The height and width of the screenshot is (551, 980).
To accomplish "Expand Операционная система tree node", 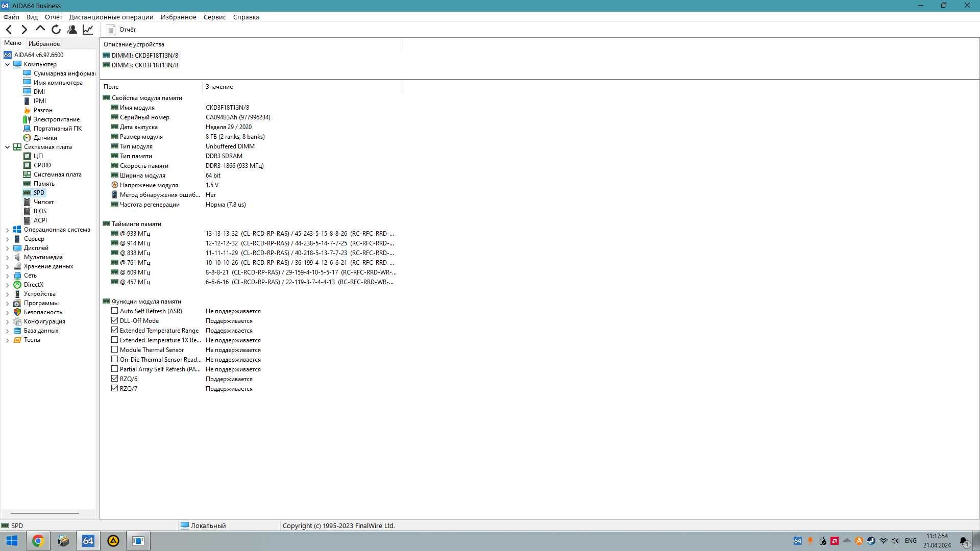I will tap(7, 230).
